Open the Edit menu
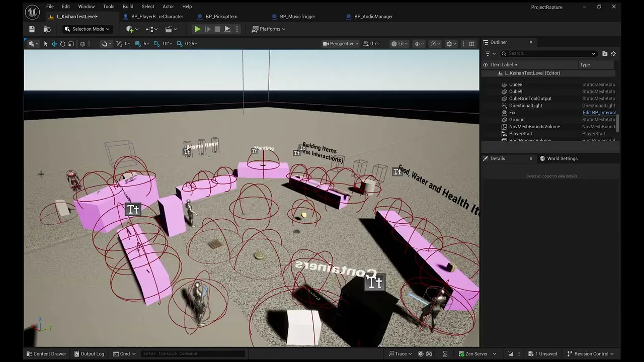The width and height of the screenshot is (644, 362). (66, 7)
